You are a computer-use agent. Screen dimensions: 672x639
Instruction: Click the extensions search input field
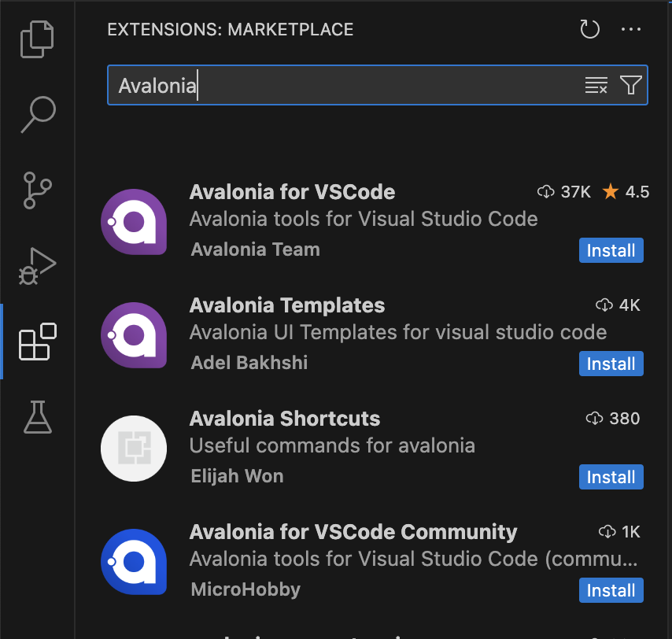click(x=346, y=85)
